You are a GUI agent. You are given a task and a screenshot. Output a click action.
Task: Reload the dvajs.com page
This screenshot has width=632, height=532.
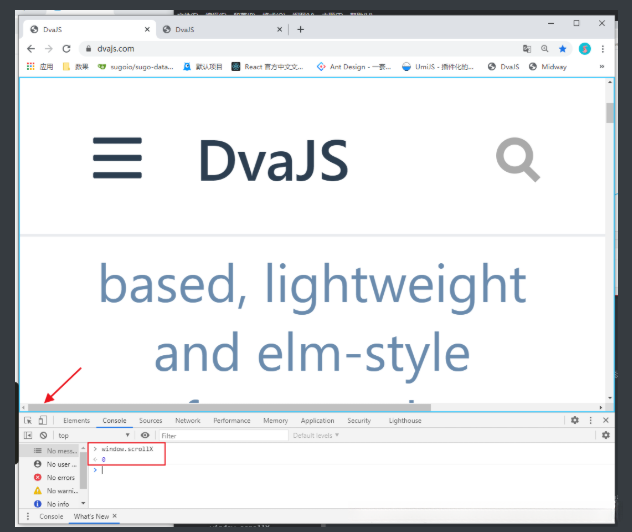tap(67, 49)
